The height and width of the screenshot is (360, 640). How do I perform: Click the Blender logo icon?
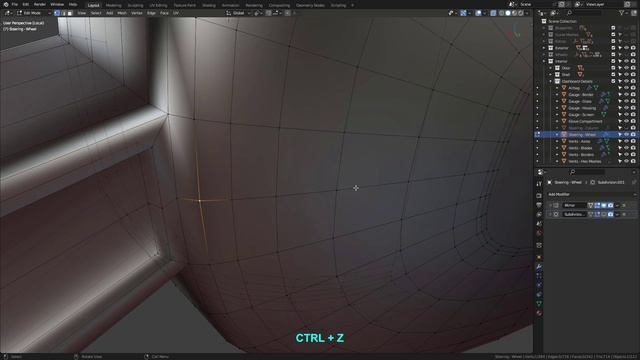(6, 4)
